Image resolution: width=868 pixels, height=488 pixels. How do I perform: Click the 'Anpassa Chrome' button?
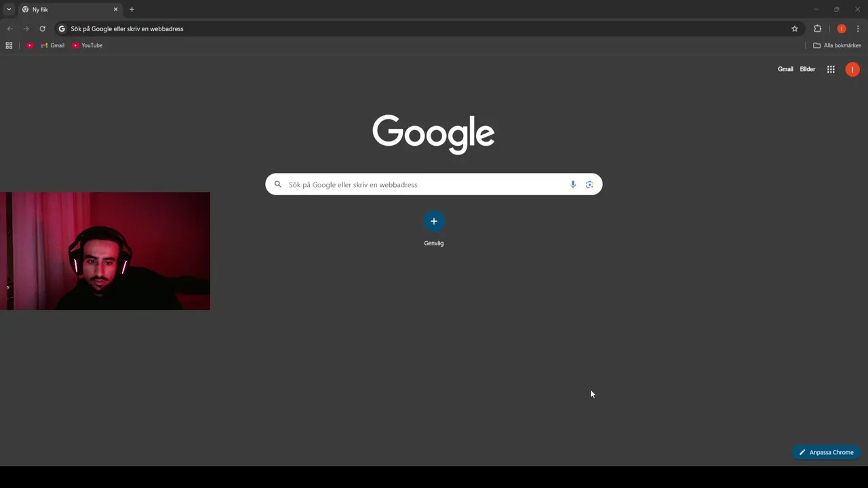coord(826,452)
